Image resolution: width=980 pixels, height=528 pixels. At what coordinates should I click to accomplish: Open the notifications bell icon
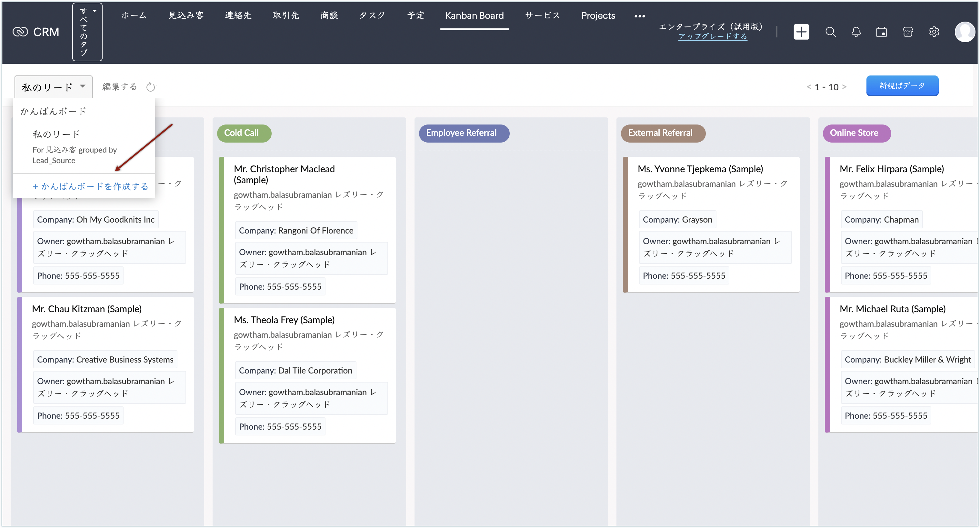click(x=856, y=32)
